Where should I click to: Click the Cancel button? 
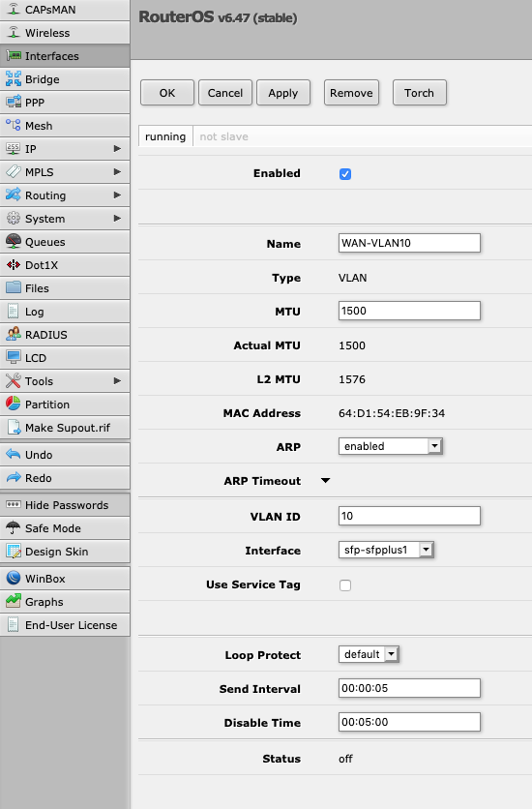click(225, 93)
